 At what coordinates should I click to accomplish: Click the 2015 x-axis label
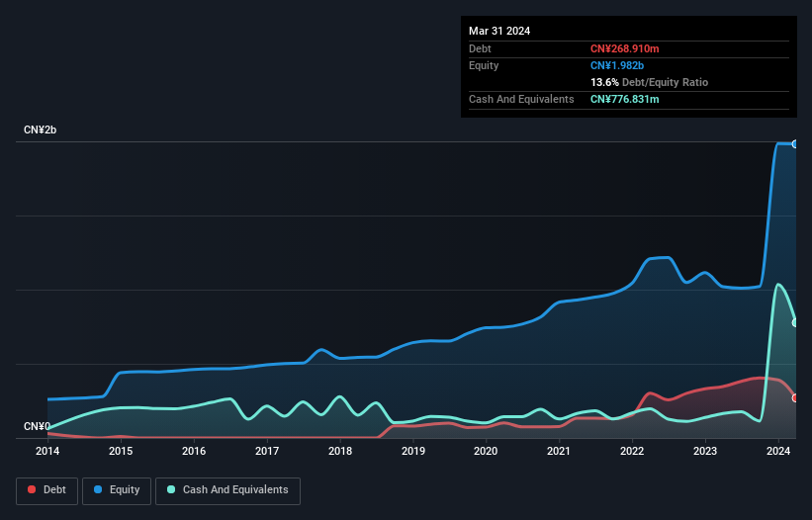(x=121, y=451)
